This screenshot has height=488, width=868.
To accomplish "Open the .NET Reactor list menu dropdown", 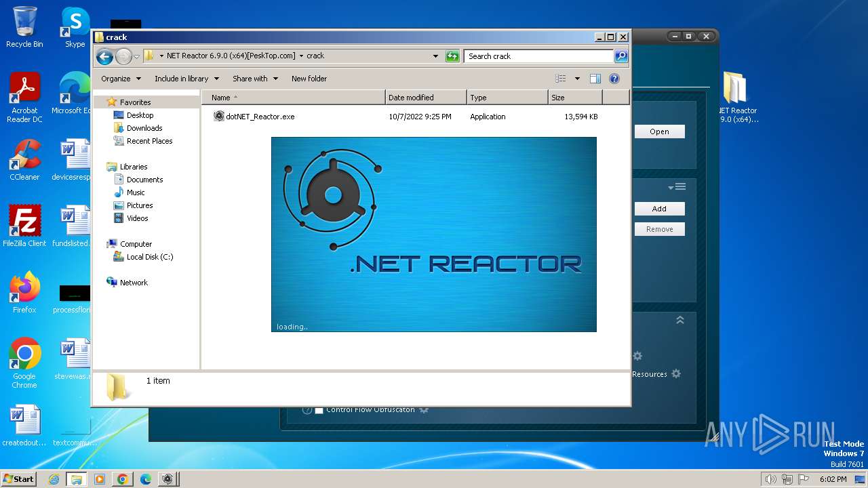I will (x=677, y=187).
